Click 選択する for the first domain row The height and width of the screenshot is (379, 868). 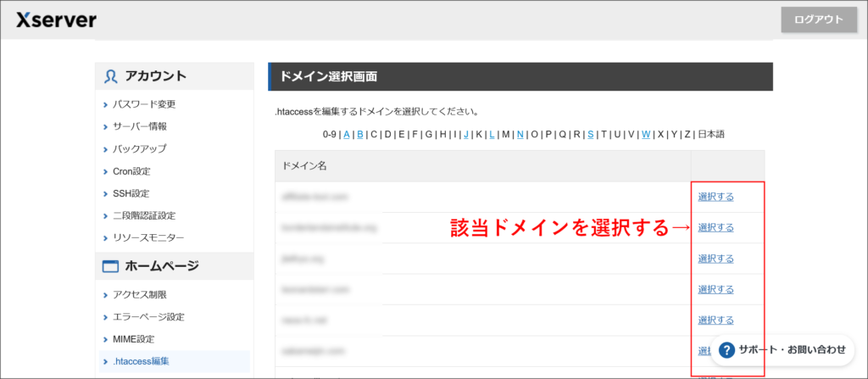coord(715,197)
